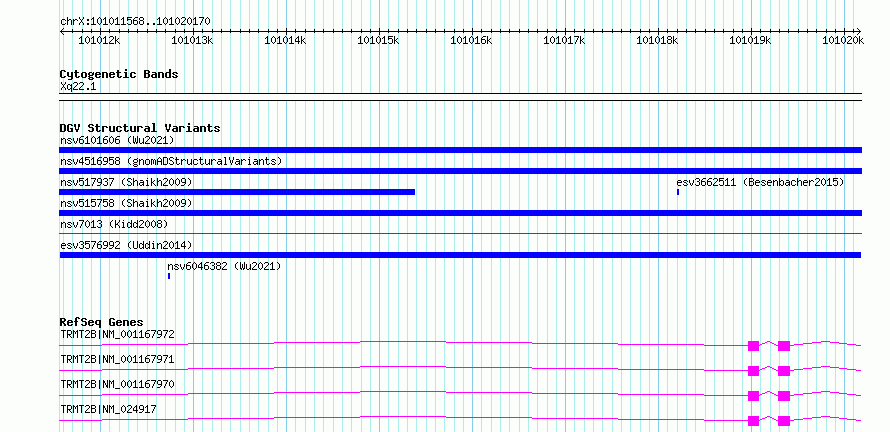The height and width of the screenshot is (432, 890).
Task: Click the red line of nsv7013
Action: [460, 233]
